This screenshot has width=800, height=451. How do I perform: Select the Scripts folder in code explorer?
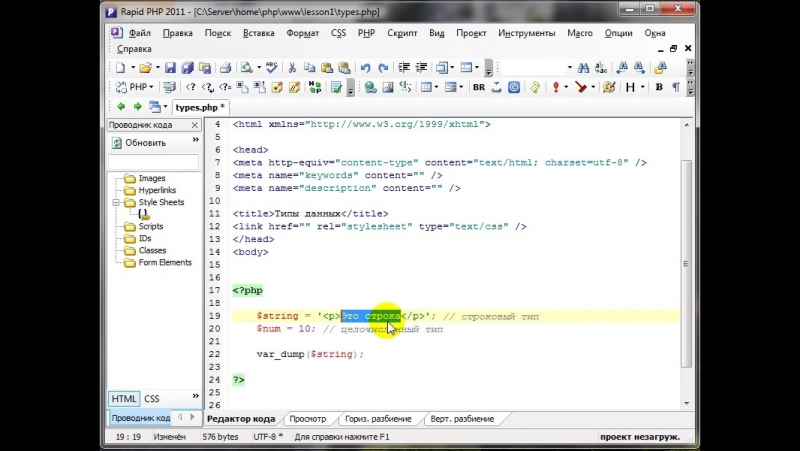(151, 227)
